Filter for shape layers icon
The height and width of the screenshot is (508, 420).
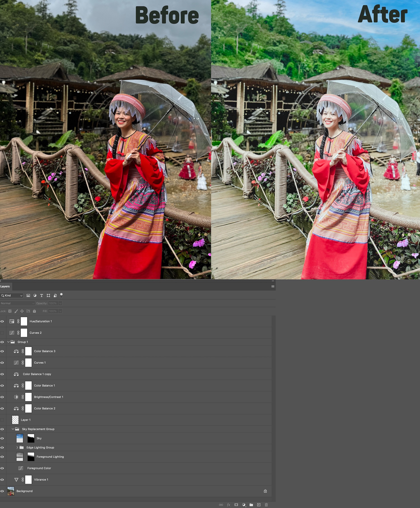point(48,295)
